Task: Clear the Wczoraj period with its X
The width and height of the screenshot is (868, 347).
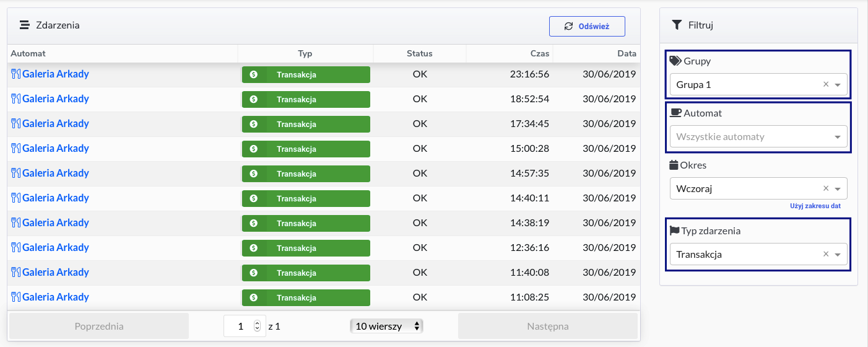Action: (x=826, y=188)
